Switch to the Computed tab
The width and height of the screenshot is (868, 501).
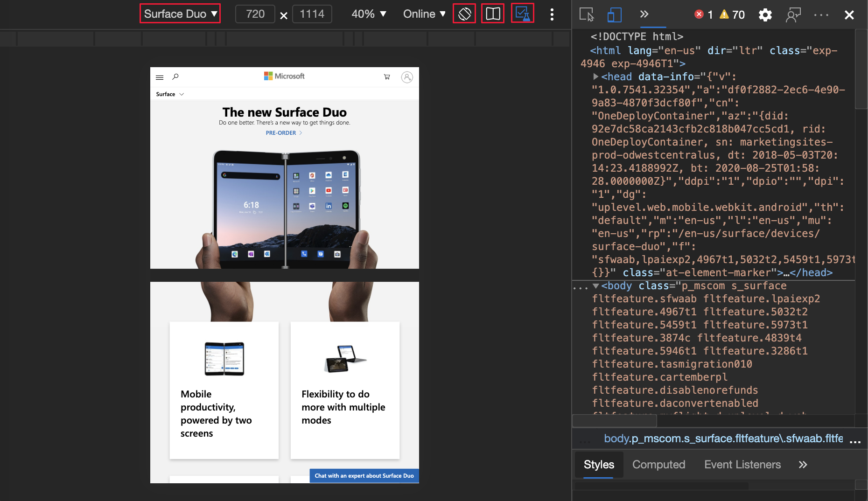[658, 464]
